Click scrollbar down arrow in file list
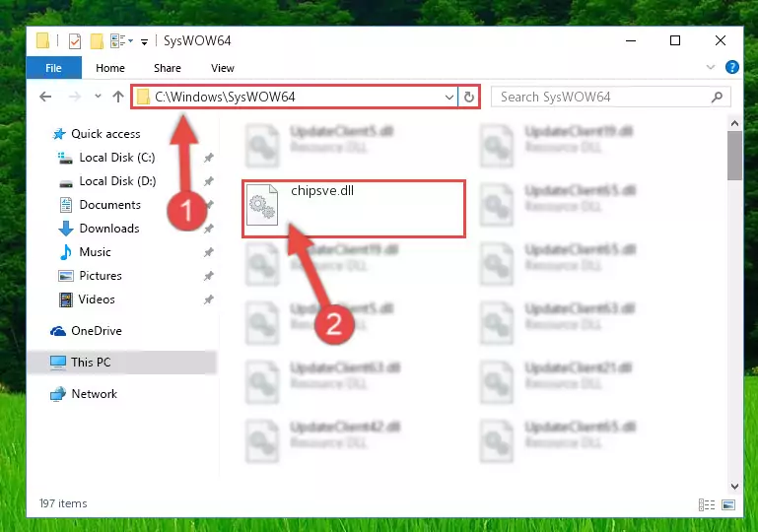758x532 pixels. [734, 486]
